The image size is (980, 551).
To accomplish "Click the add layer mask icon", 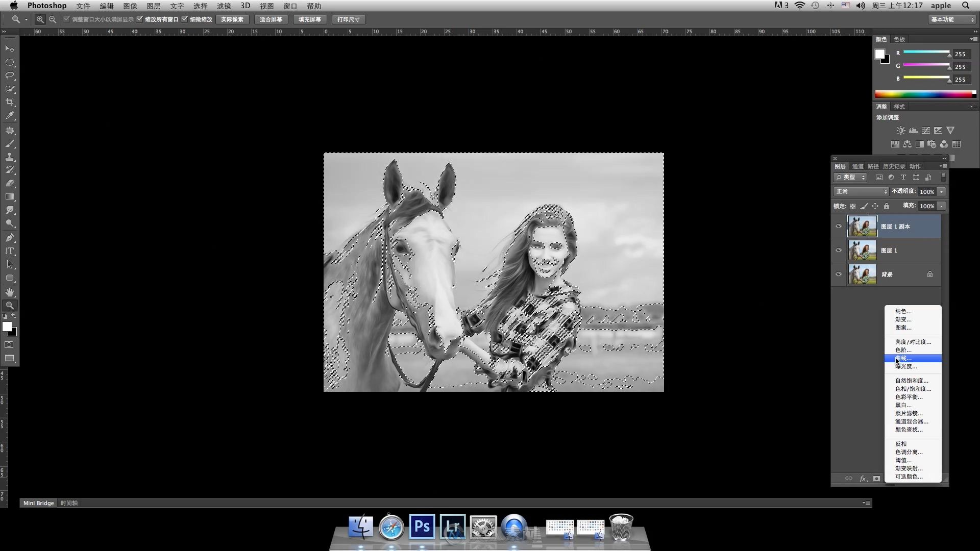I will click(876, 479).
